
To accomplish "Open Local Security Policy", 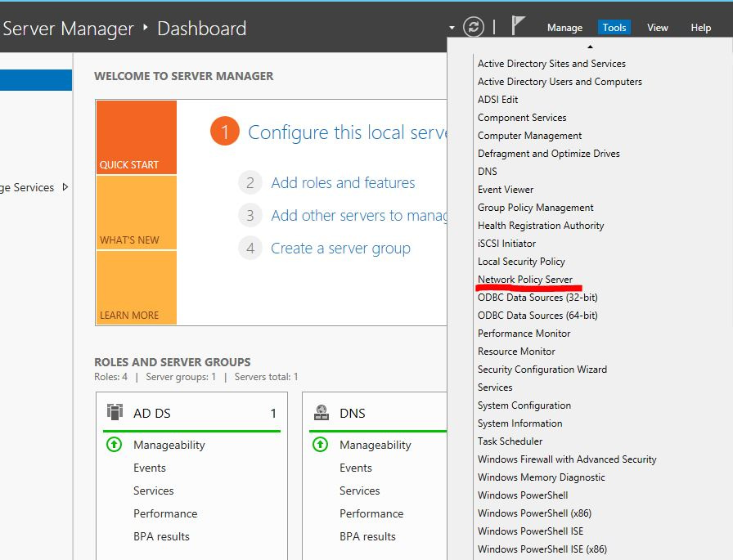I will pyautogui.click(x=521, y=262).
